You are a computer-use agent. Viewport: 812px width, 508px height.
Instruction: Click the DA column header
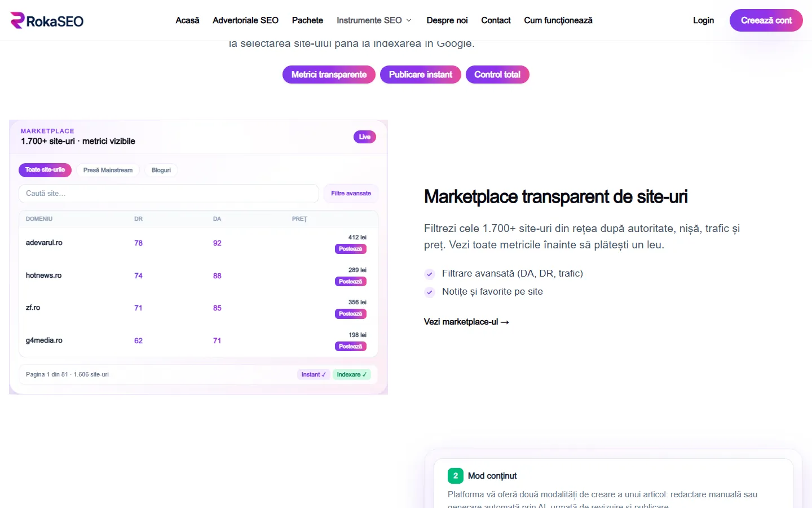tap(217, 219)
